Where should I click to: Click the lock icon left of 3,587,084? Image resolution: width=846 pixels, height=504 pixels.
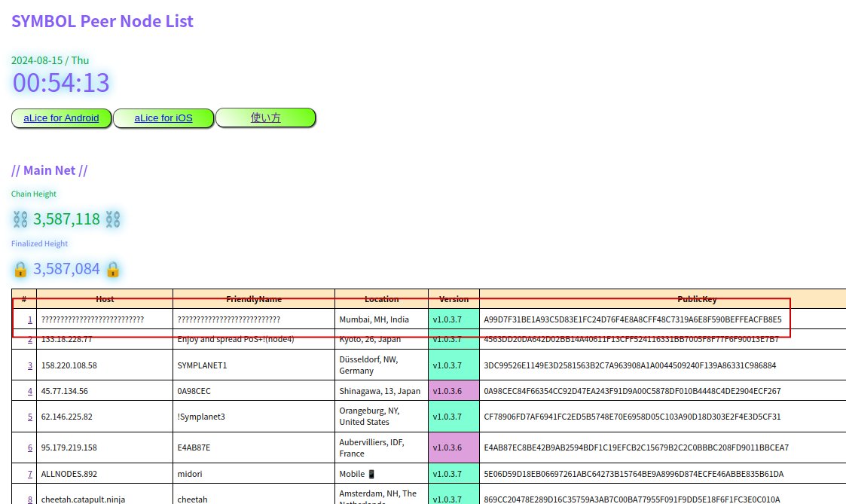20,269
